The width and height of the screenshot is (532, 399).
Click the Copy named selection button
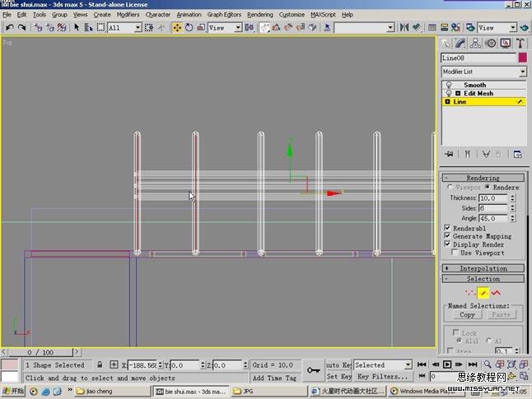click(467, 314)
